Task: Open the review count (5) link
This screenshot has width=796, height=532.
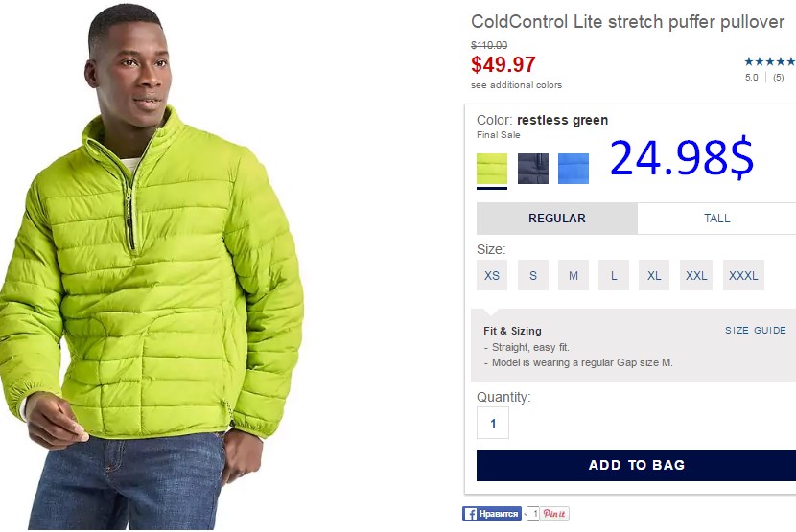Action: pos(778,77)
